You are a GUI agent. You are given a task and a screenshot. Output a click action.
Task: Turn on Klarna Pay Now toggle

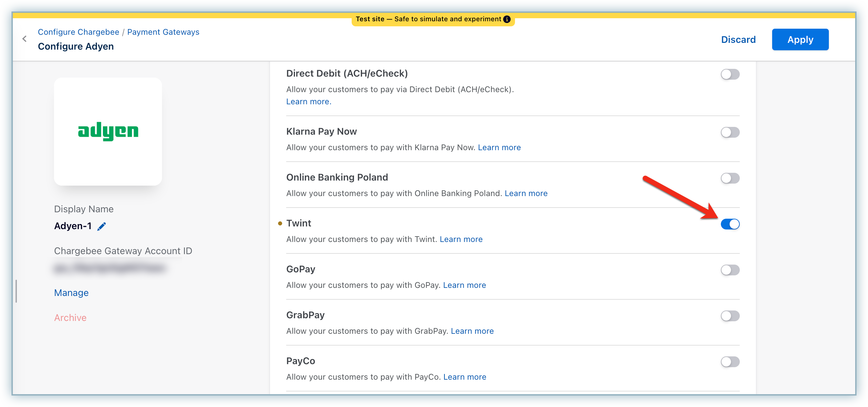pos(730,132)
